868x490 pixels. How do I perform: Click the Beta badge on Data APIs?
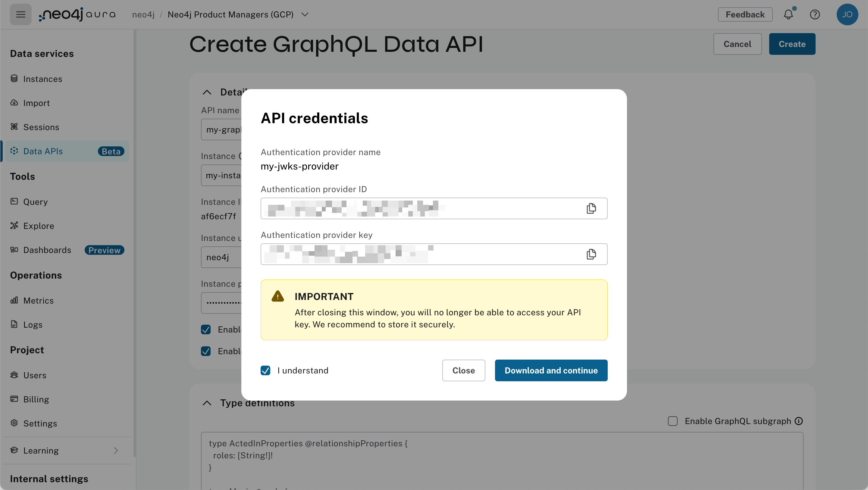(x=111, y=151)
